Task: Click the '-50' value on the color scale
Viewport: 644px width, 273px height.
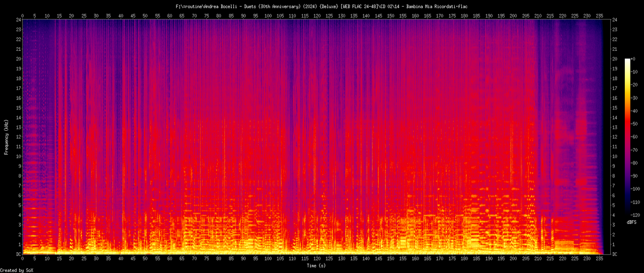Action: pyautogui.click(x=635, y=124)
